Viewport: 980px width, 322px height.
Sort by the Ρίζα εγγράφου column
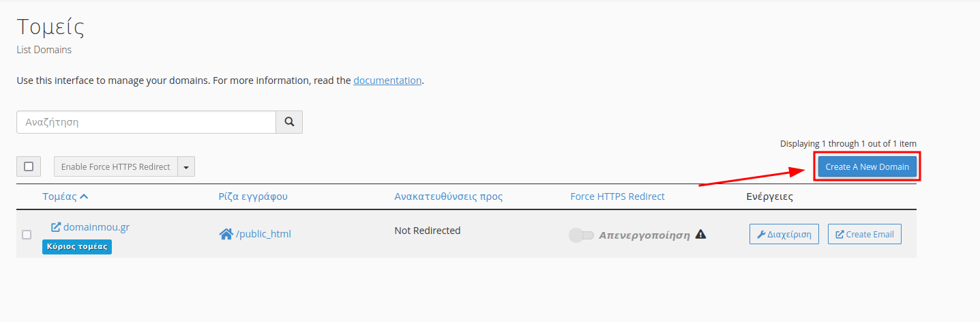click(253, 196)
